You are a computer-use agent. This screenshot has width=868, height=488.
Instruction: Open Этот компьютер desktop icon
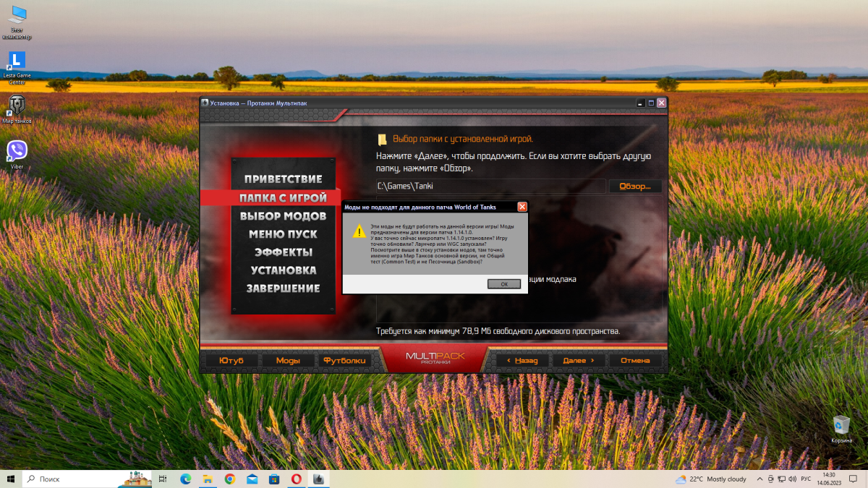click(16, 22)
